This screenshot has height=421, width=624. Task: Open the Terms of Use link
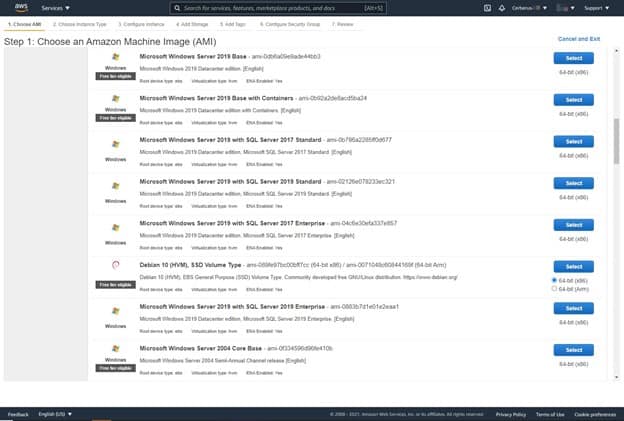pos(550,414)
